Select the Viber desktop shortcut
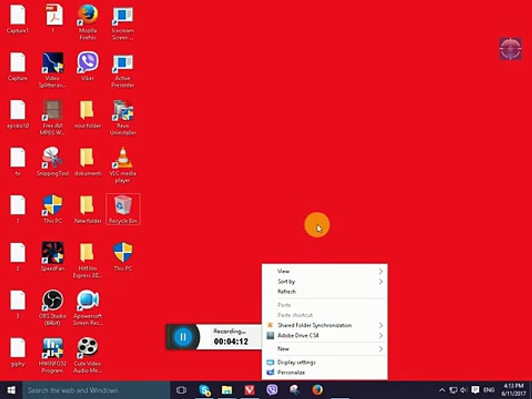Viewport: 532px width, 399px height. pyautogui.click(x=88, y=66)
